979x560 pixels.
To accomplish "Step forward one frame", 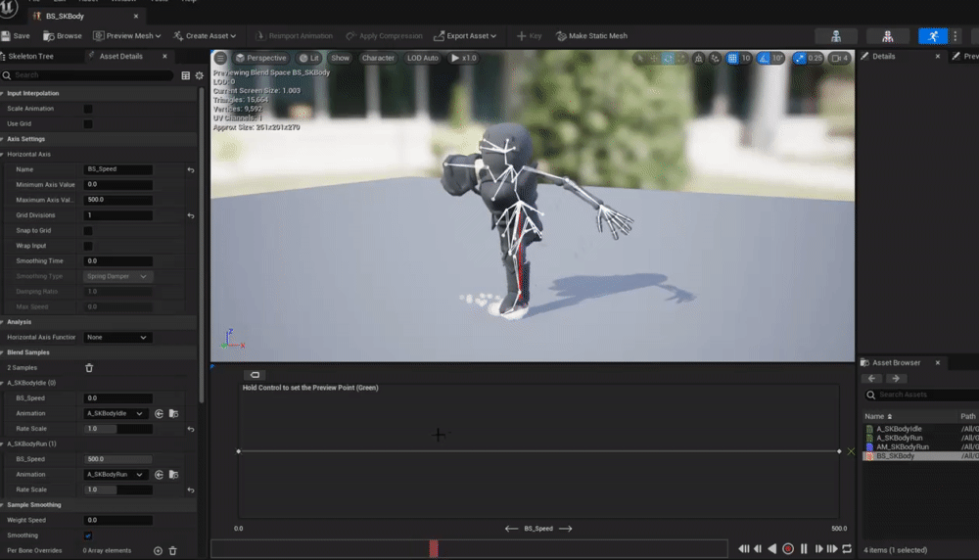I will [818, 549].
